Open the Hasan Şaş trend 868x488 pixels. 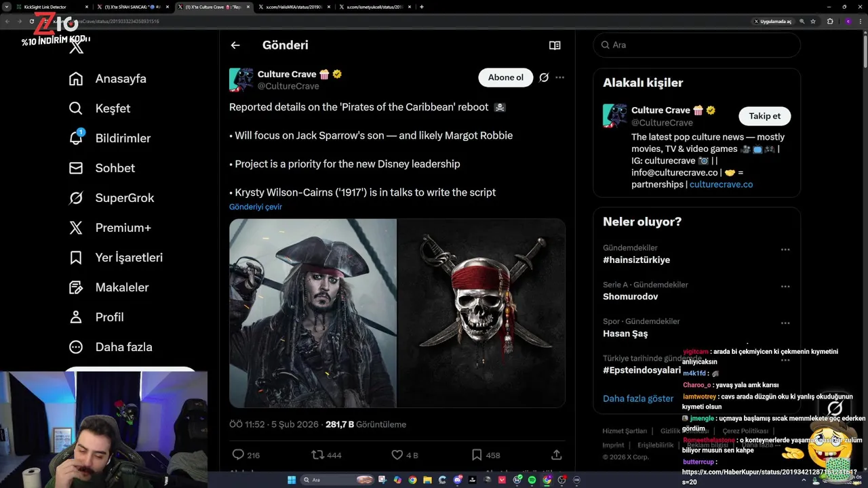(625, 333)
